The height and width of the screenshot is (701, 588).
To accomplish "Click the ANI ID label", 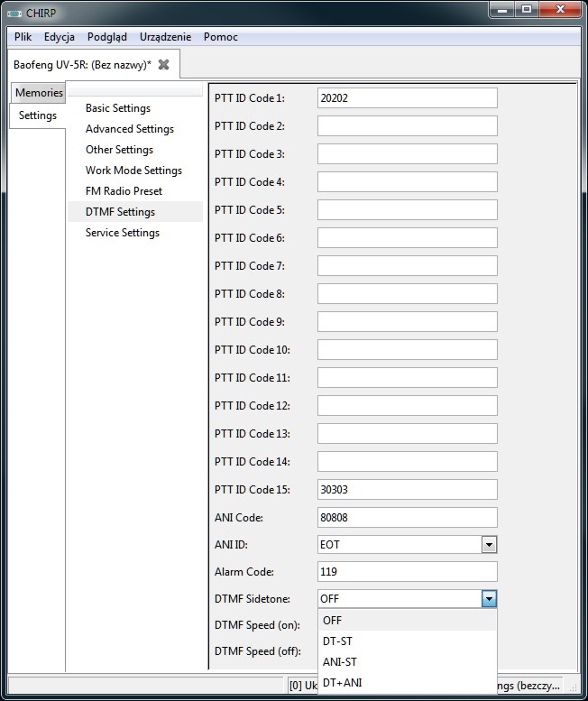I will coord(231,545).
